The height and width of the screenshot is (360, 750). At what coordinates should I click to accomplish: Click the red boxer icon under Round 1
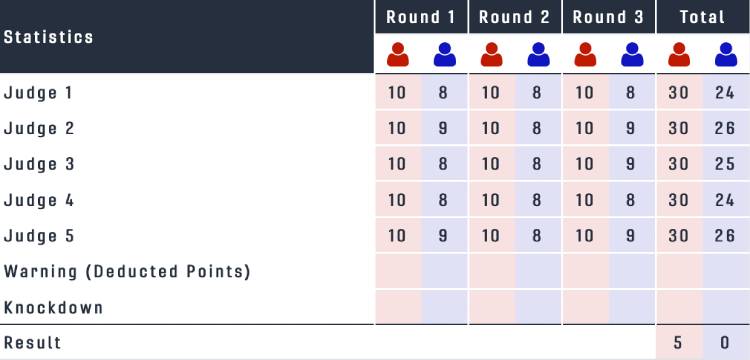click(397, 55)
